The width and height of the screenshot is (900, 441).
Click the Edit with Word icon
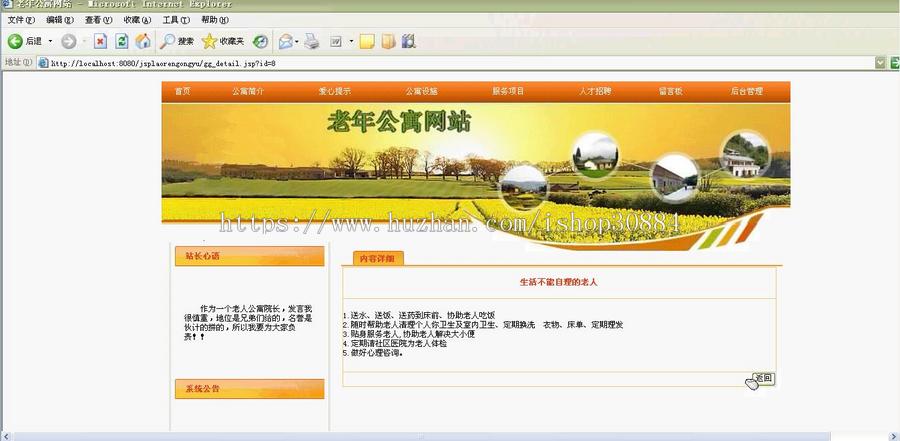click(336, 41)
